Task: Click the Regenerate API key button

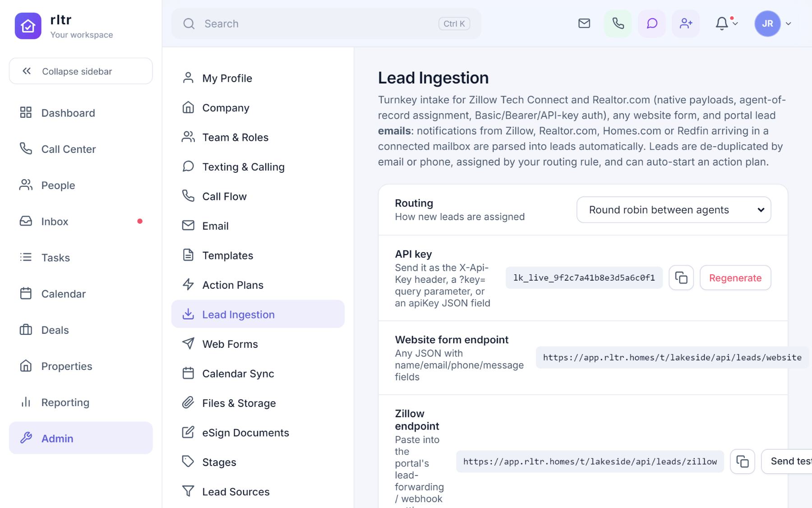Action: [x=735, y=278]
